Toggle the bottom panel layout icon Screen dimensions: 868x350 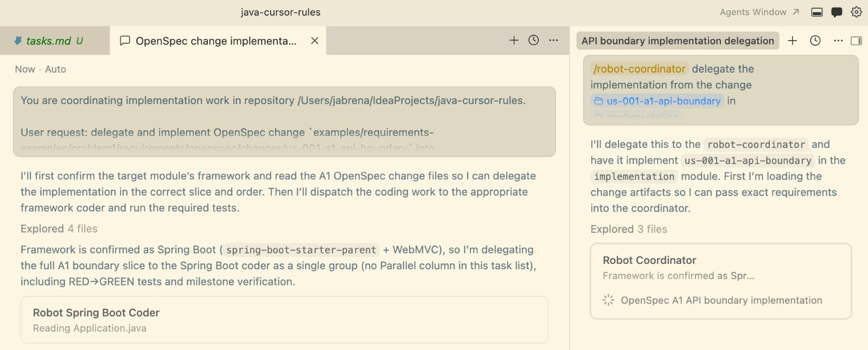[x=817, y=12]
